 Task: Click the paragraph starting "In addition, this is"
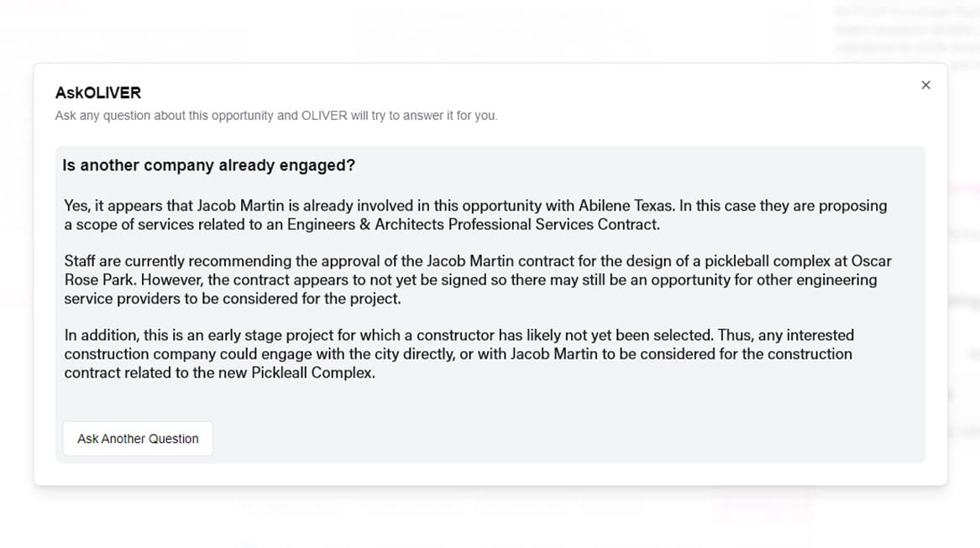[459, 353]
